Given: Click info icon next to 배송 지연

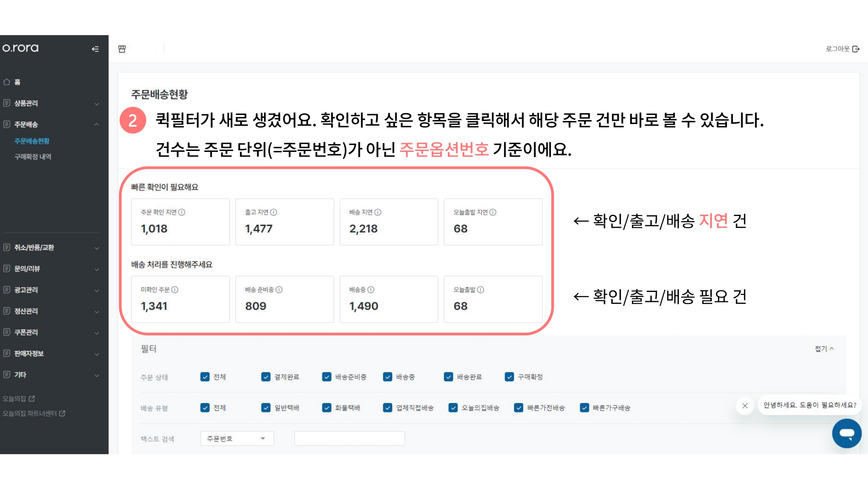Looking at the screenshot, I should coord(378,212).
